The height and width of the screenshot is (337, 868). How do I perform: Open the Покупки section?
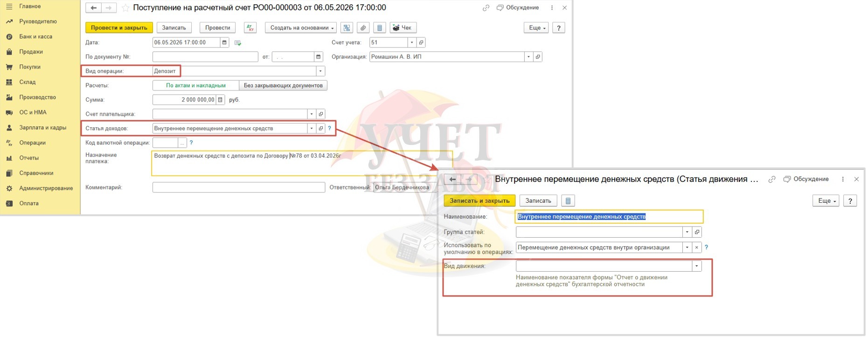[30, 67]
